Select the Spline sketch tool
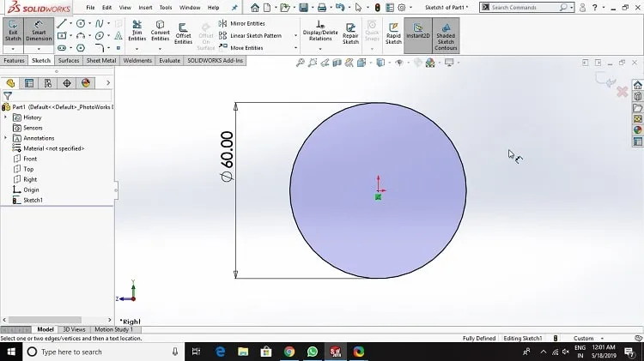The height and width of the screenshot is (361, 644). [x=100, y=23]
